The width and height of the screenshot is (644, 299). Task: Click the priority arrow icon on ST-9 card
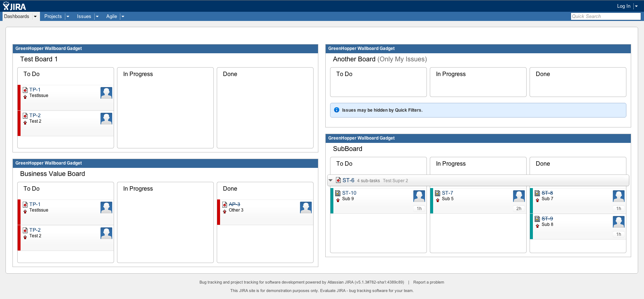coord(537,226)
